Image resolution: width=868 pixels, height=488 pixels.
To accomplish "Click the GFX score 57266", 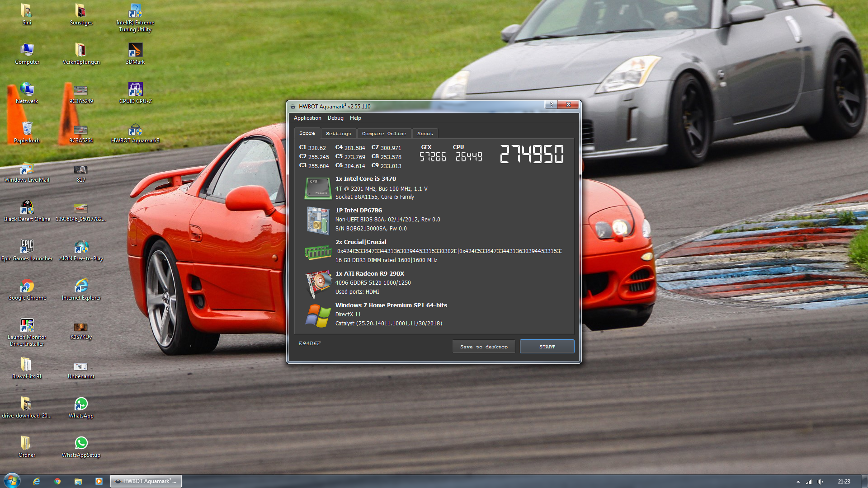I will pos(433,157).
